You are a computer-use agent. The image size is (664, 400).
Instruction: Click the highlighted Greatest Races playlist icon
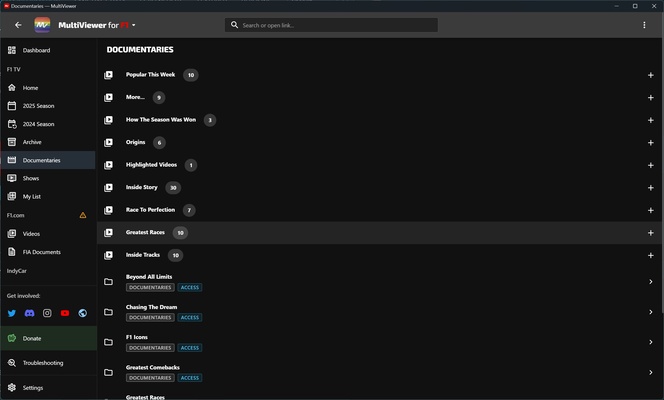pyautogui.click(x=108, y=233)
